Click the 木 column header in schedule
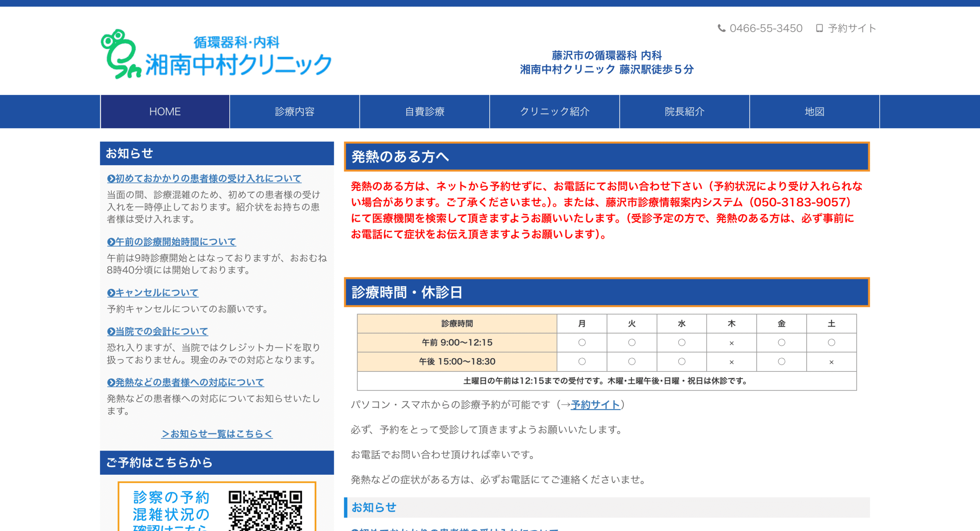The image size is (980, 531). [732, 324]
